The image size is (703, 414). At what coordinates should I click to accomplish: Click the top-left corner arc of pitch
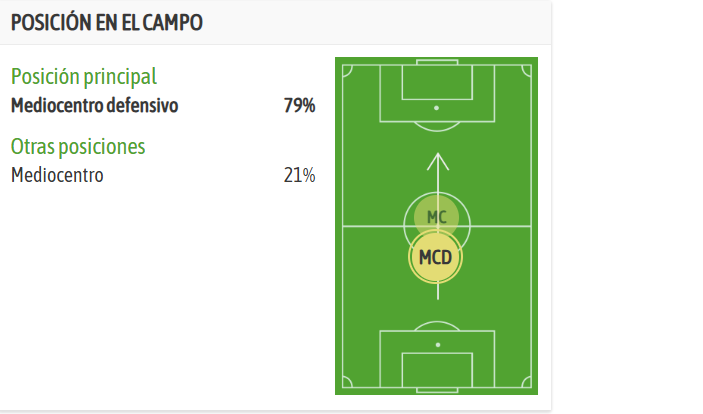coord(347,70)
